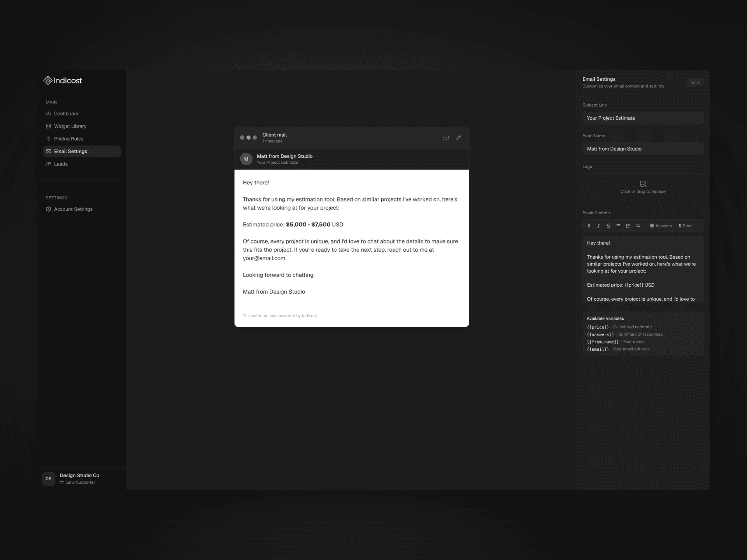The width and height of the screenshot is (747, 560).
Task: Click the logo upload area
Action: click(x=643, y=187)
